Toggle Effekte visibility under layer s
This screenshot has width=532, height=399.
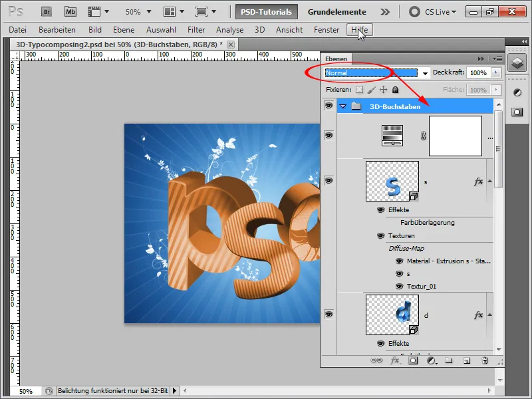pos(380,210)
